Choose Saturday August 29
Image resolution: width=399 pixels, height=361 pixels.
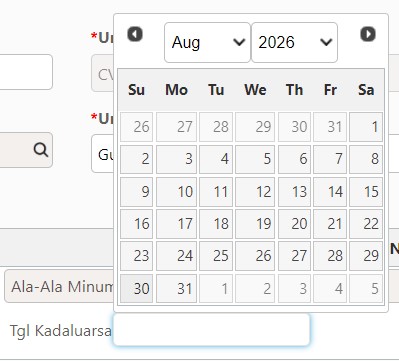click(x=366, y=256)
